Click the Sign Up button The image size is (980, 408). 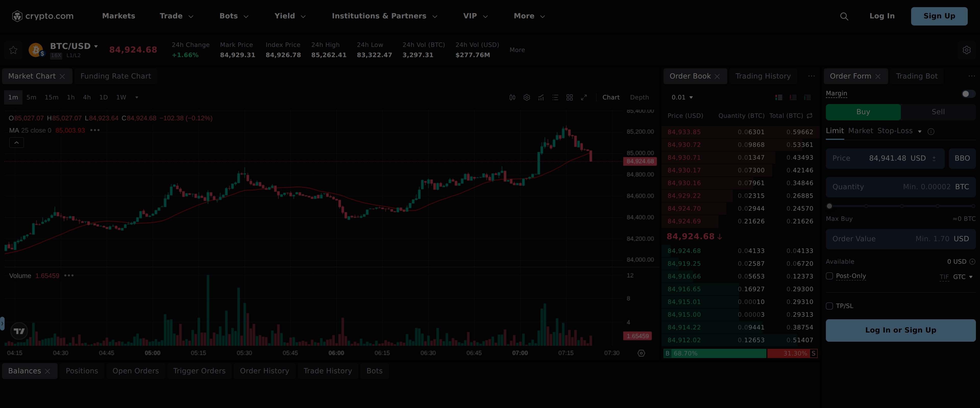(939, 16)
